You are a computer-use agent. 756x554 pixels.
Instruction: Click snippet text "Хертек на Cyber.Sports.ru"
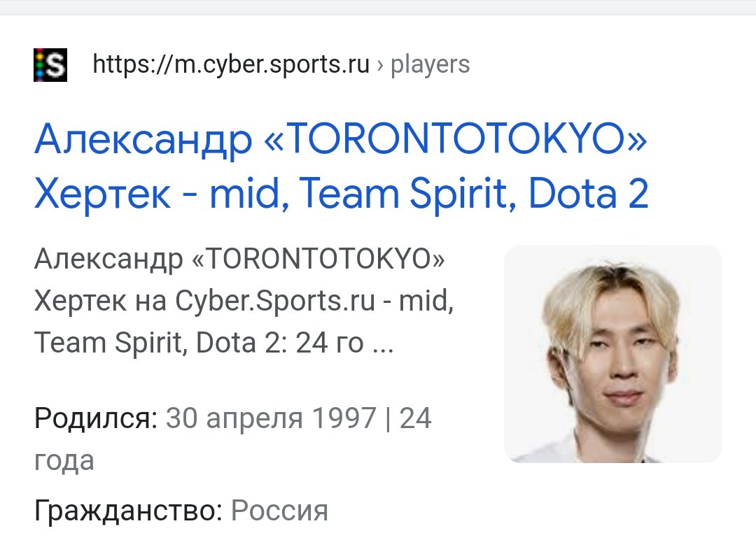click(205, 301)
